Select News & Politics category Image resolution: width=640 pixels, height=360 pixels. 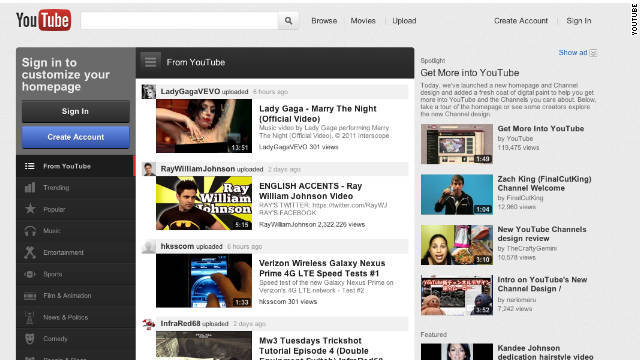pyautogui.click(x=76, y=318)
